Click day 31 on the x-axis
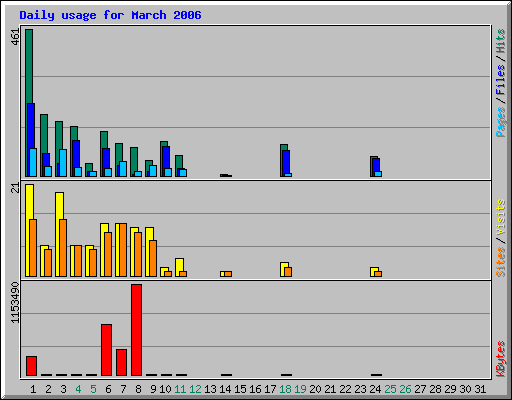 tap(480, 389)
